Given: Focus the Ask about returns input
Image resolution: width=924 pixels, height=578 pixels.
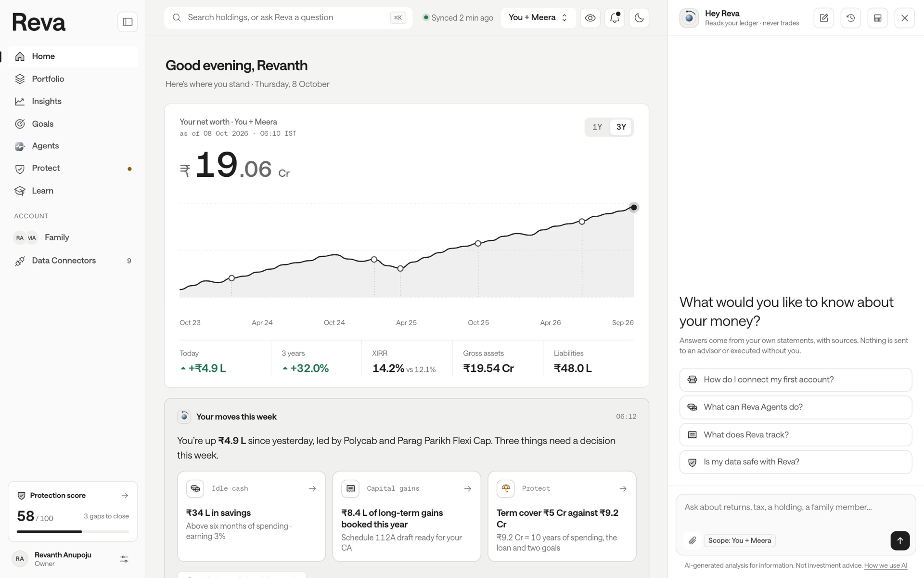Looking at the screenshot, I should 796,508.
